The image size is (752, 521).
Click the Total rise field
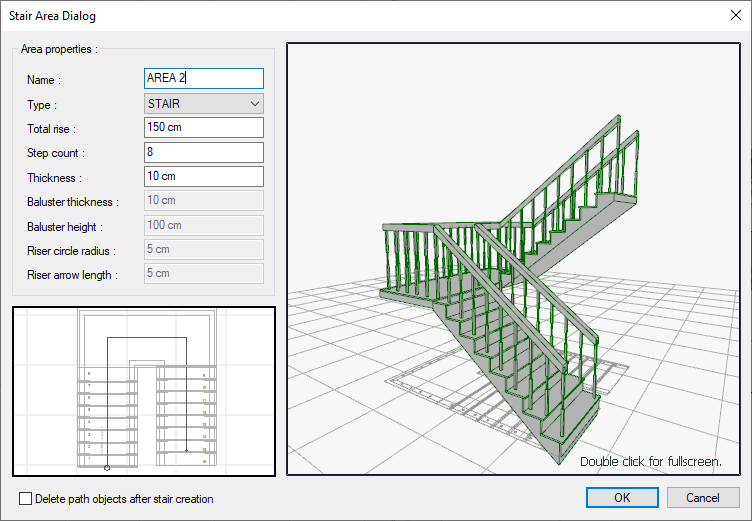204,128
